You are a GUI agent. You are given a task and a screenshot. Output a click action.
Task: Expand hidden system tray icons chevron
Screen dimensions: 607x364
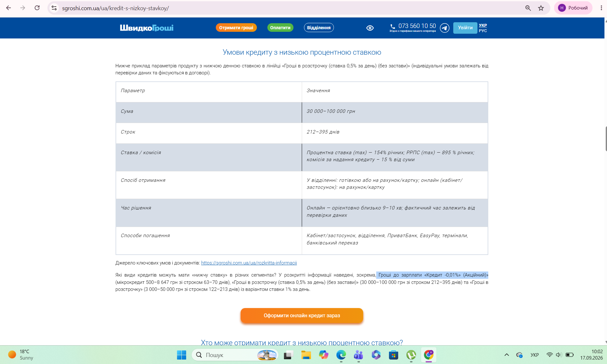pos(507,355)
